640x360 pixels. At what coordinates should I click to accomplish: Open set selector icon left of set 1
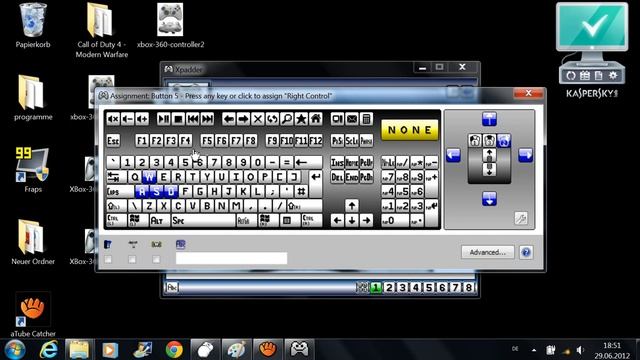362,288
